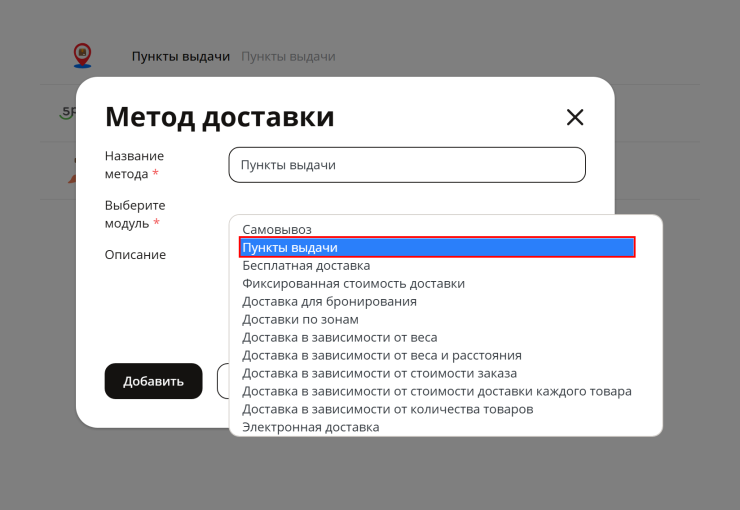The height and width of the screenshot is (510, 740).
Task: Select Доставка в зависимости от веса
Action: (x=437, y=337)
